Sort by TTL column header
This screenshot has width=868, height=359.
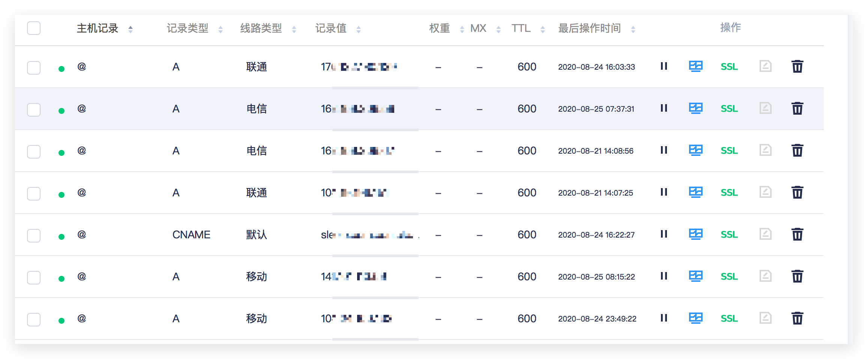521,28
